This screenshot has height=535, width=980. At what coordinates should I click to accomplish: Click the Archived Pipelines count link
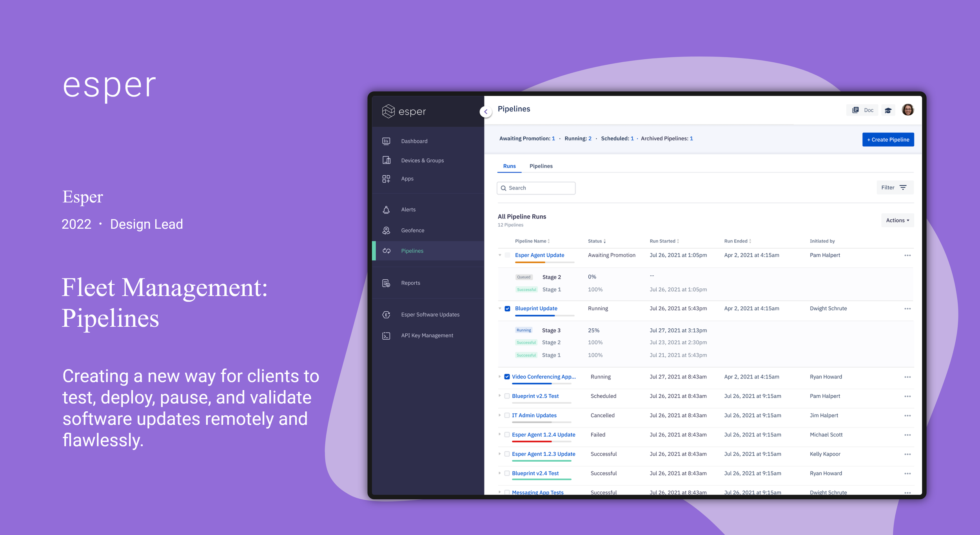[691, 138]
